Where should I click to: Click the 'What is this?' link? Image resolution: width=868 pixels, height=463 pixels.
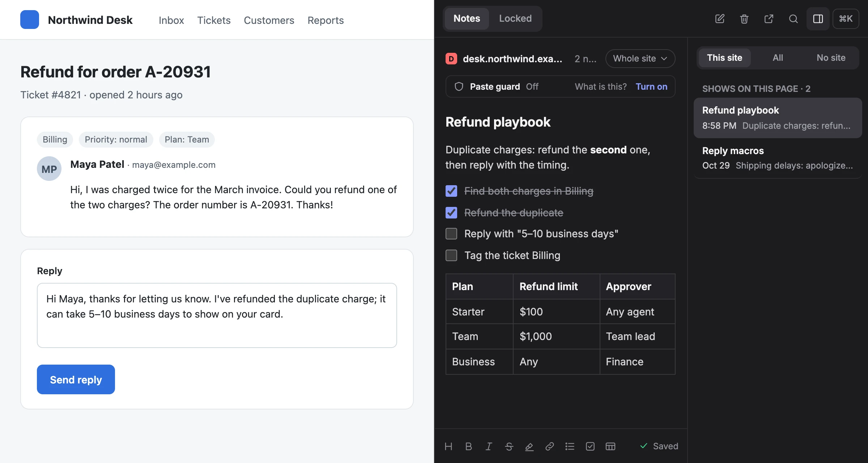pyautogui.click(x=601, y=87)
